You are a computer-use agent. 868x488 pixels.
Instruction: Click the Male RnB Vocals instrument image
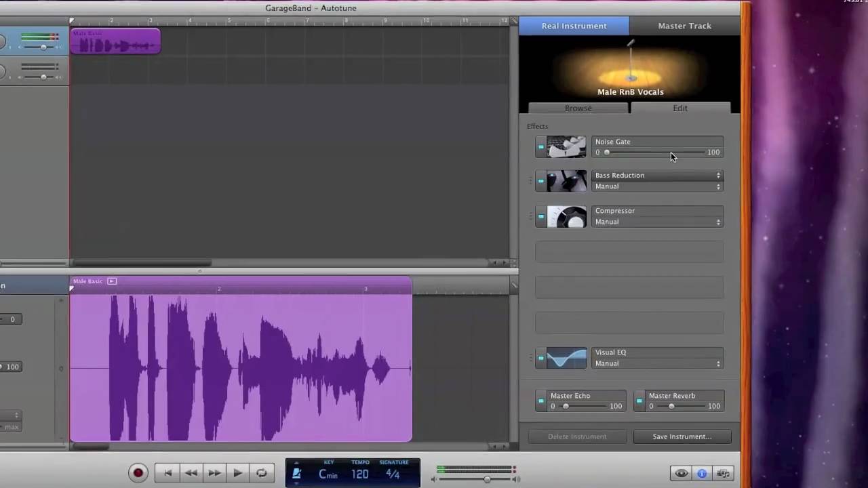coord(630,68)
